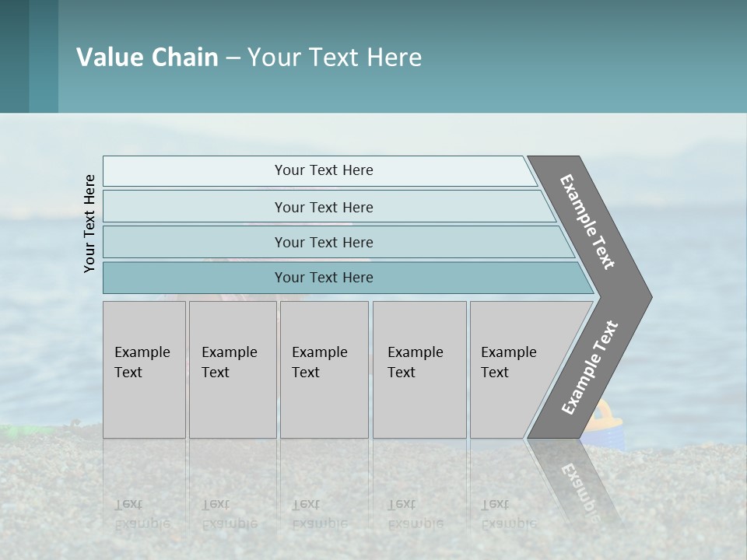
Task: Click the middle "Example Text" box
Action: (324, 369)
